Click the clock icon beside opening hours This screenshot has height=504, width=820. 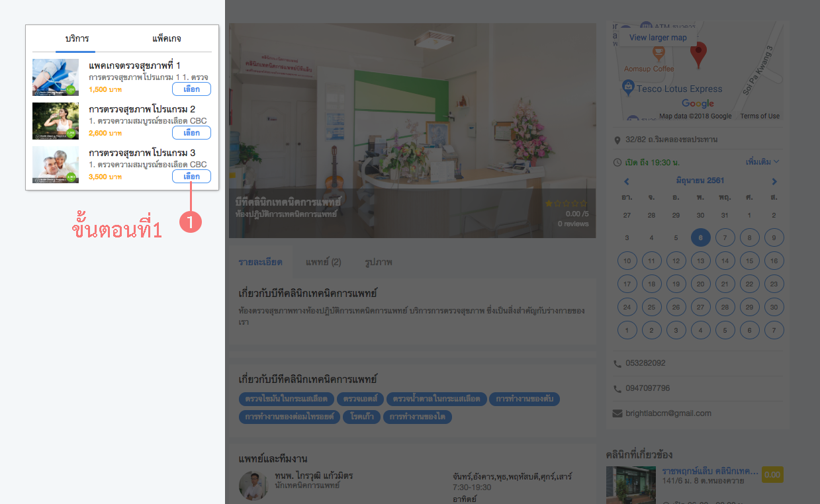[x=617, y=162]
